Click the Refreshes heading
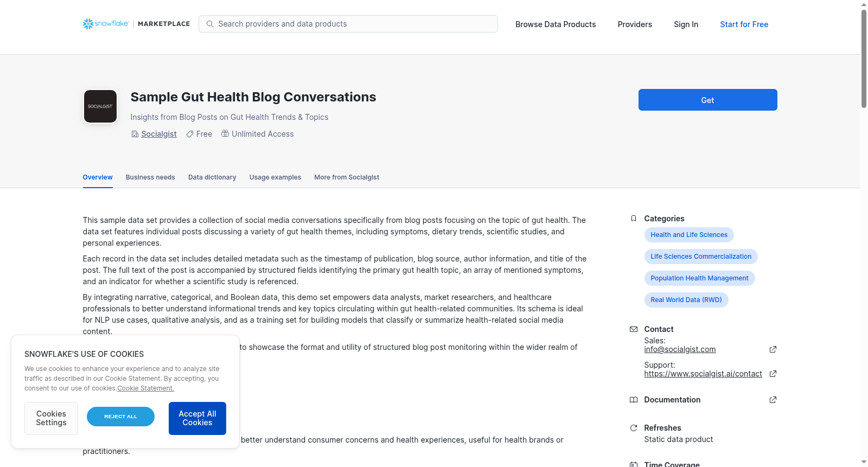The image size is (868, 467). [662, 428]
